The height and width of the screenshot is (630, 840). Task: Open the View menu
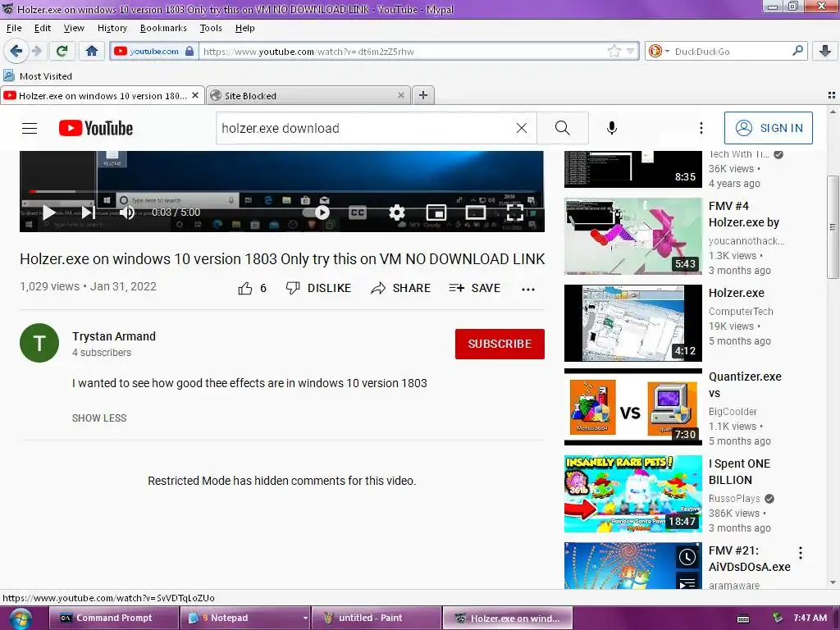coord(74,28)
